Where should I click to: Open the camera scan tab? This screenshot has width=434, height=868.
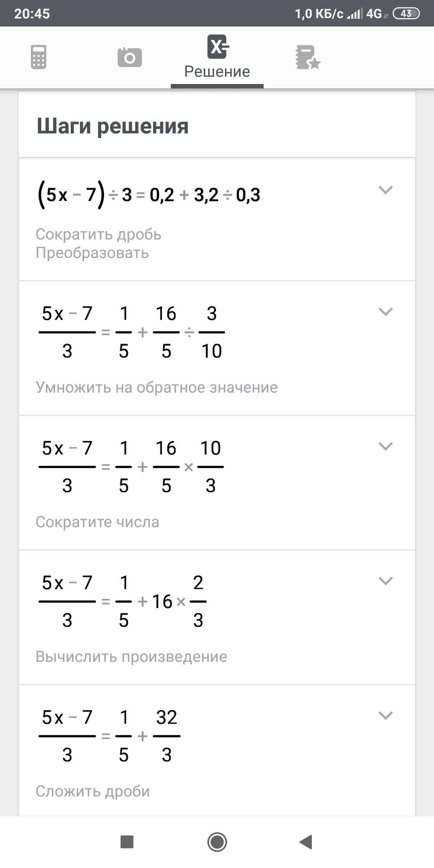point(129,57)
